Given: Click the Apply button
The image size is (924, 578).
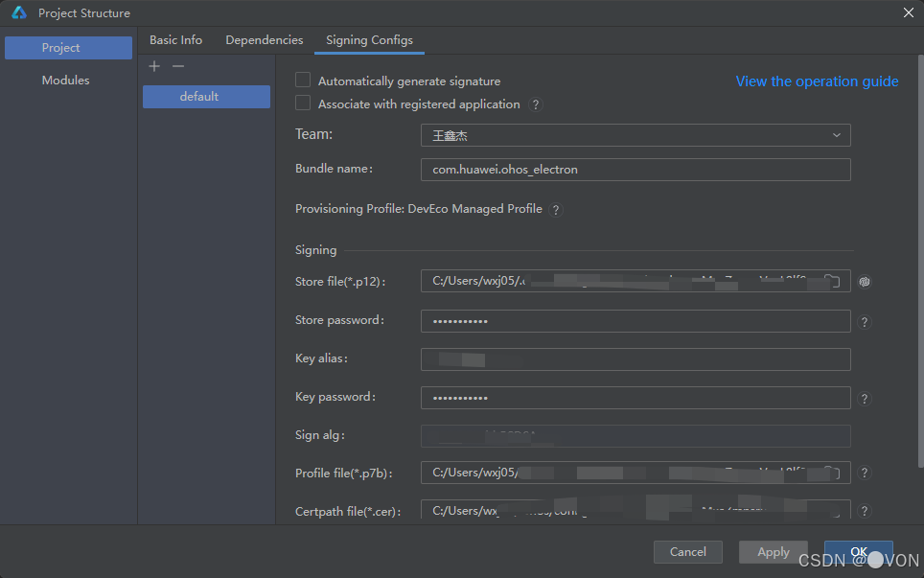Looking at the screenshot, I should pos(774,552).
